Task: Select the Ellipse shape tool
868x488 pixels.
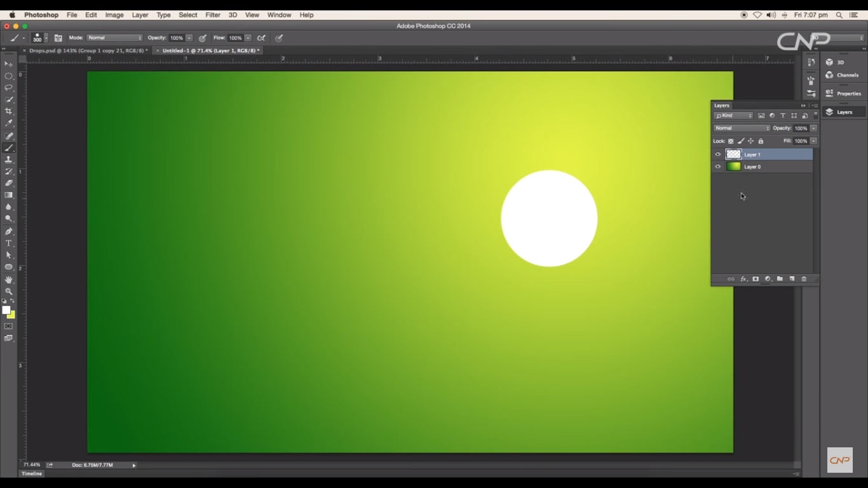Action: click(9, 267)
